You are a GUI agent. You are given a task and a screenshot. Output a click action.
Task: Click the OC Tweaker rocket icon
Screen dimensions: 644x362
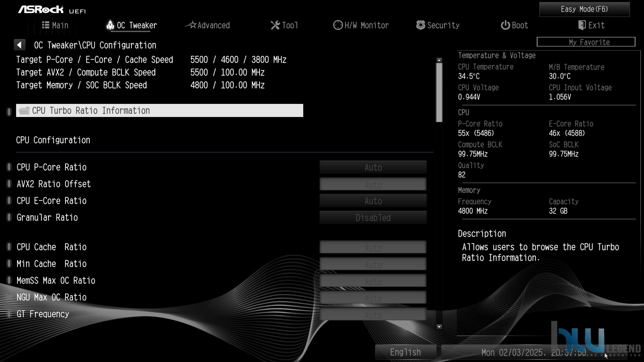pos(110,25)
